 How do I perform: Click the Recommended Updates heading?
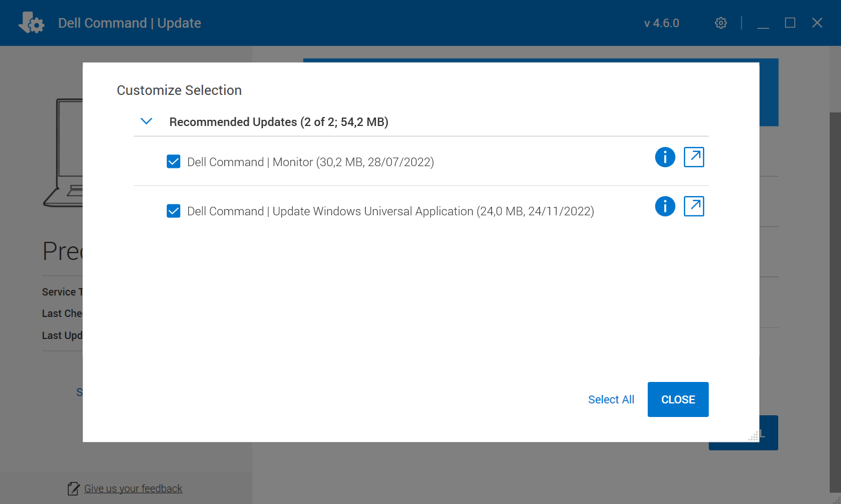point(279,121)
